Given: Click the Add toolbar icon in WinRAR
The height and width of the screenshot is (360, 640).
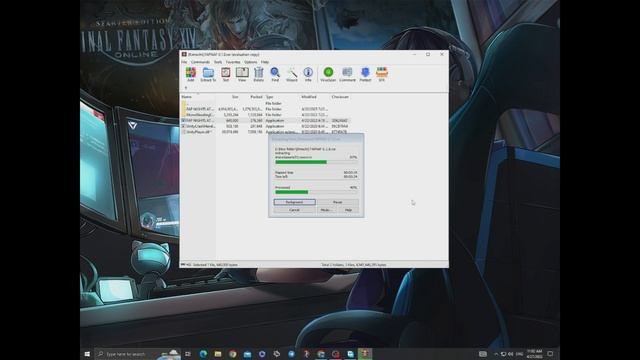Looking at the screenshot, I should tap(191, 74).
